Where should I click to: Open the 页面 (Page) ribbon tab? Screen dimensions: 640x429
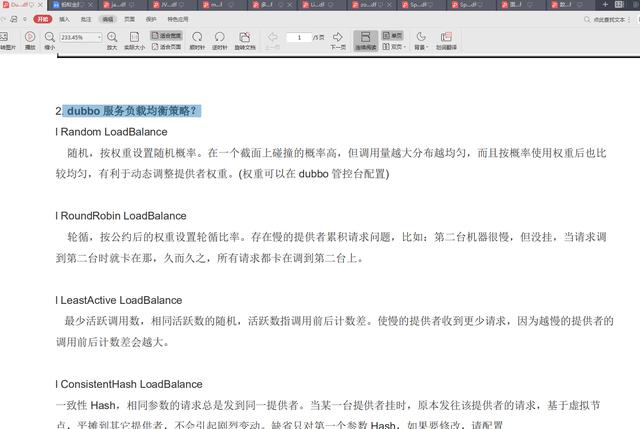129,19
